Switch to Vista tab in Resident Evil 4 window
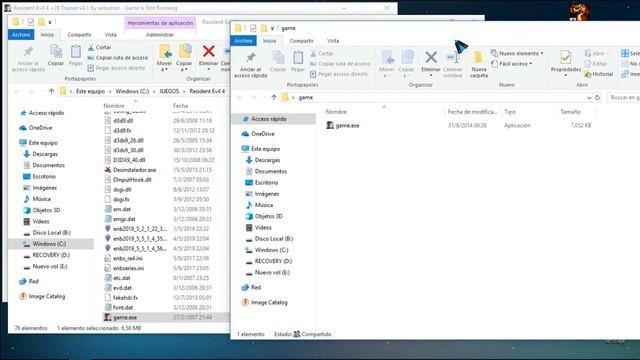This screenshot has width=640, height=360. [110, 35]
